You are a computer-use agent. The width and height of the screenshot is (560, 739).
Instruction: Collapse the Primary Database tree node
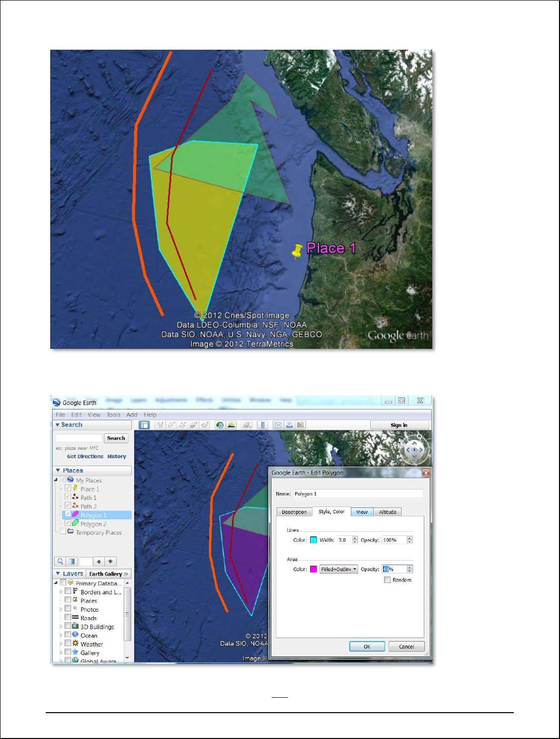pos(56,582)
